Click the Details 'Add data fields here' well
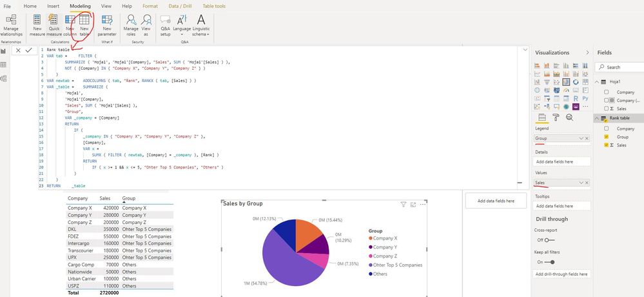Screen dimensions: 644x297 click(x=561, y=161)
